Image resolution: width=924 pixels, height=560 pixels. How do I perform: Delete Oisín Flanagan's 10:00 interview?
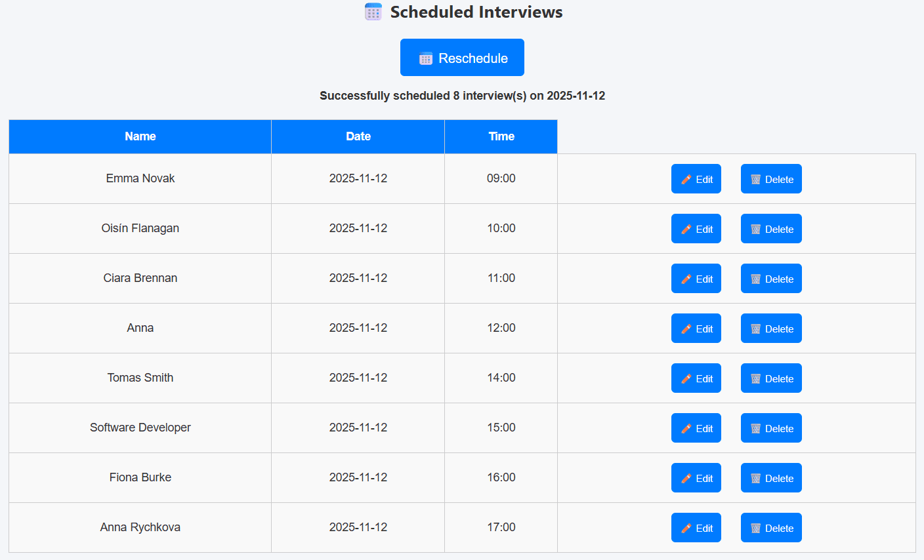(x=771, y=229)
